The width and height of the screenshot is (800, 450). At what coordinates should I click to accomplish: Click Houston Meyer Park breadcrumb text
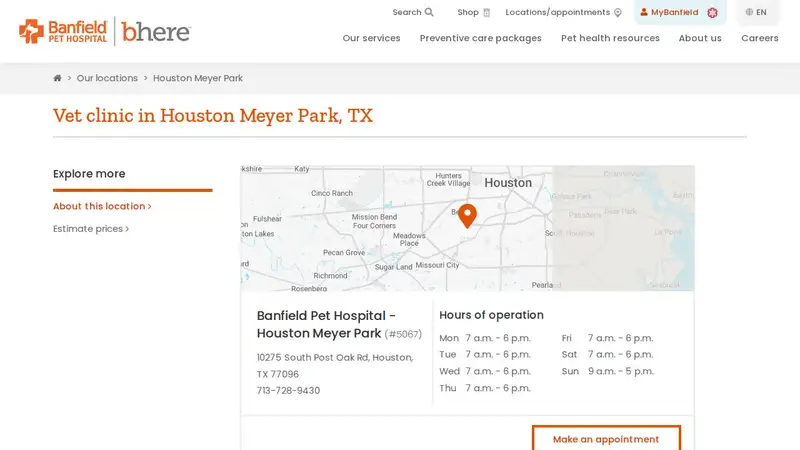(198, 78)
